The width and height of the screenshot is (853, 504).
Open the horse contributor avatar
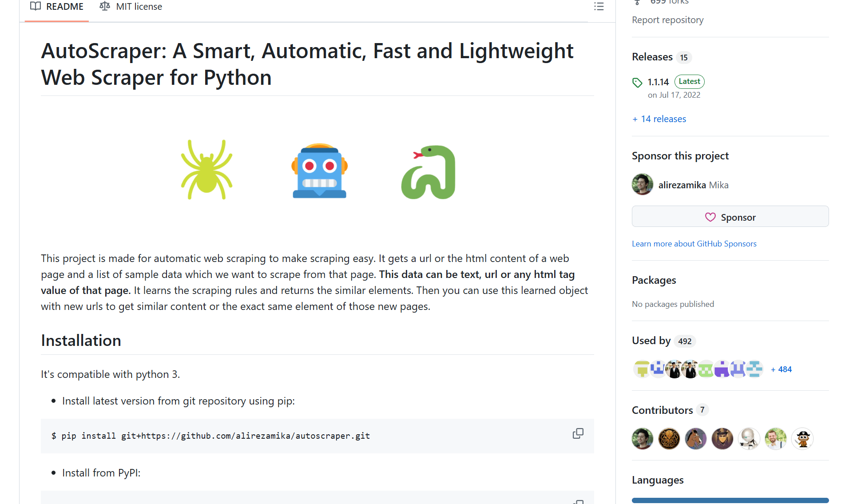coord(695,439)
